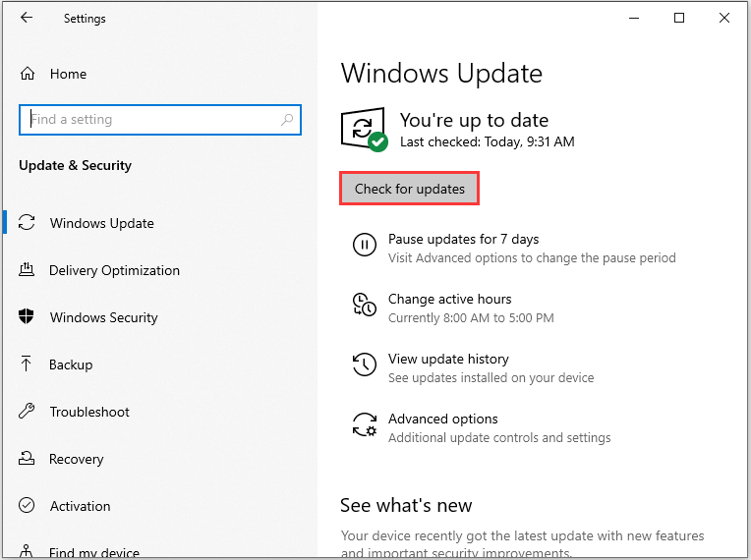Click the pause circle icon
This screenshot has width=751, height=560.
point(365,245)
